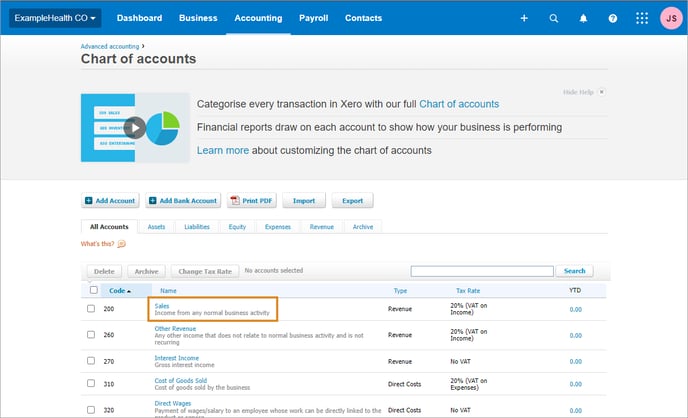
Task: Click the Delete button
Action: tap(104, 272)
